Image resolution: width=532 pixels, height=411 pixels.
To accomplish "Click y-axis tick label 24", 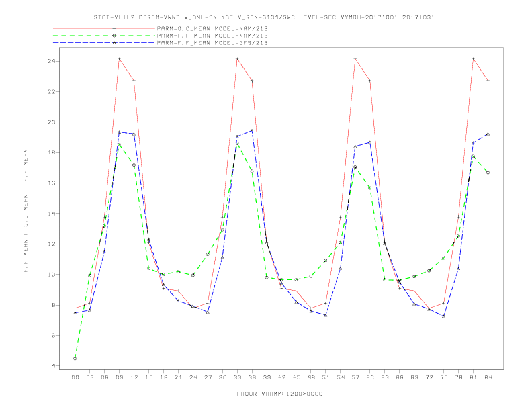I will coord(52,61).
